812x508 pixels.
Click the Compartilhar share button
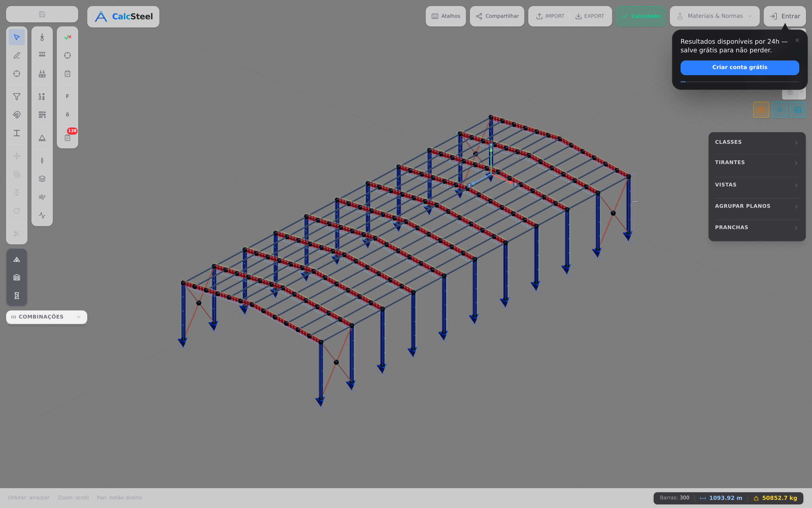(x=497, y=16)
